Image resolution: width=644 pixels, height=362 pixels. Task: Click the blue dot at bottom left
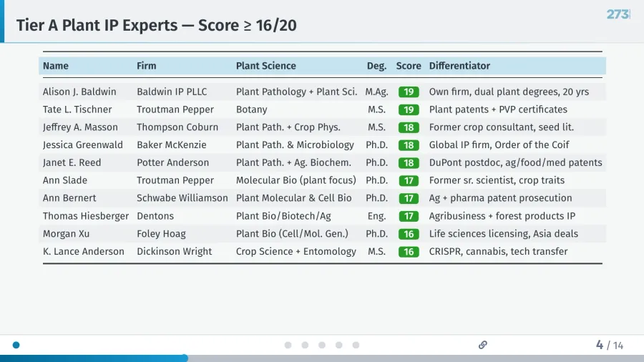[x=16, y=345]
